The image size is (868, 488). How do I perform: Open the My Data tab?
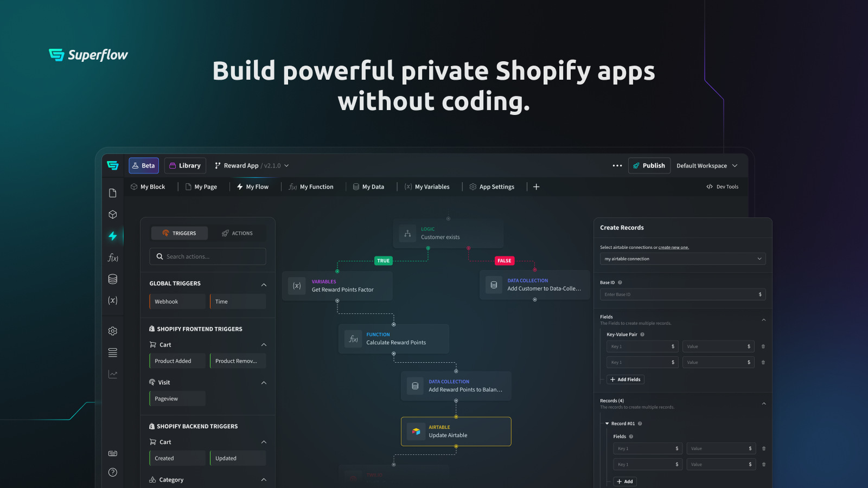[368, 187]
